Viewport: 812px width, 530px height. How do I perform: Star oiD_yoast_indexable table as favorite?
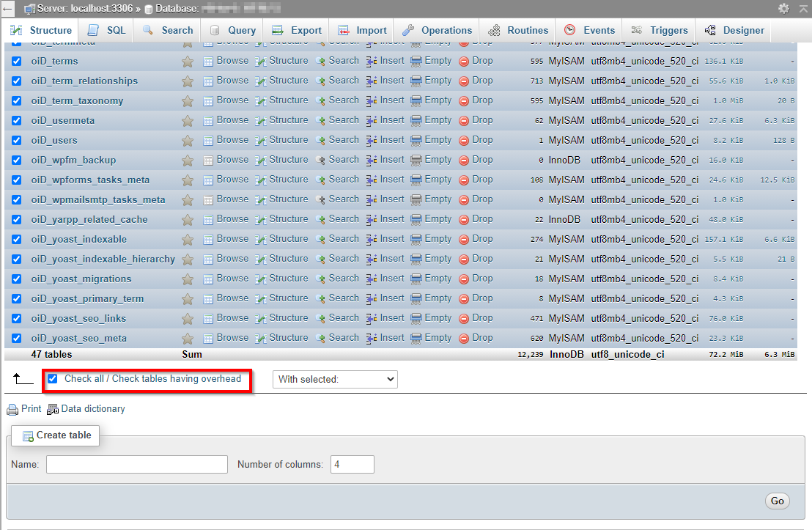tap(188, 240)
